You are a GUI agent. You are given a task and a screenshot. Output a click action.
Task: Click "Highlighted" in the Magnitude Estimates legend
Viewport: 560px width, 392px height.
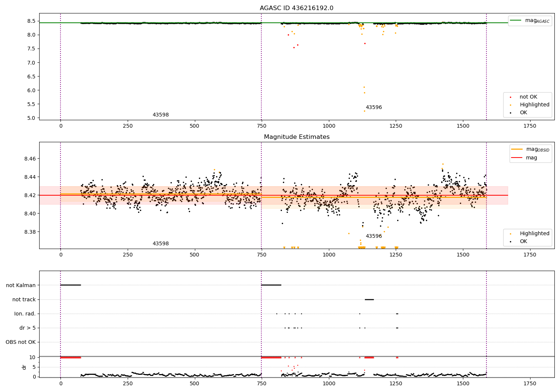click(x=535, y=234)
